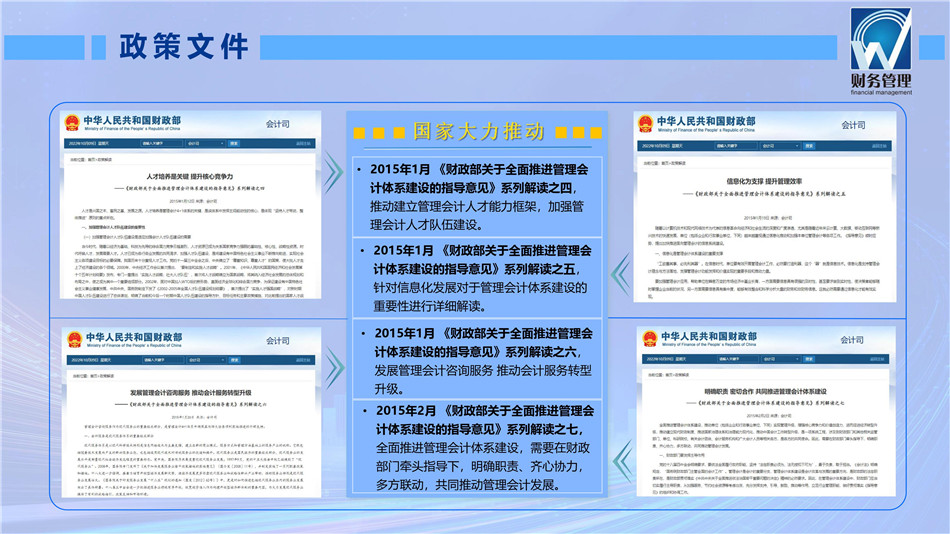Click the breadcrumb line in the 信息化为支撑 page

[x=665, y=163]
